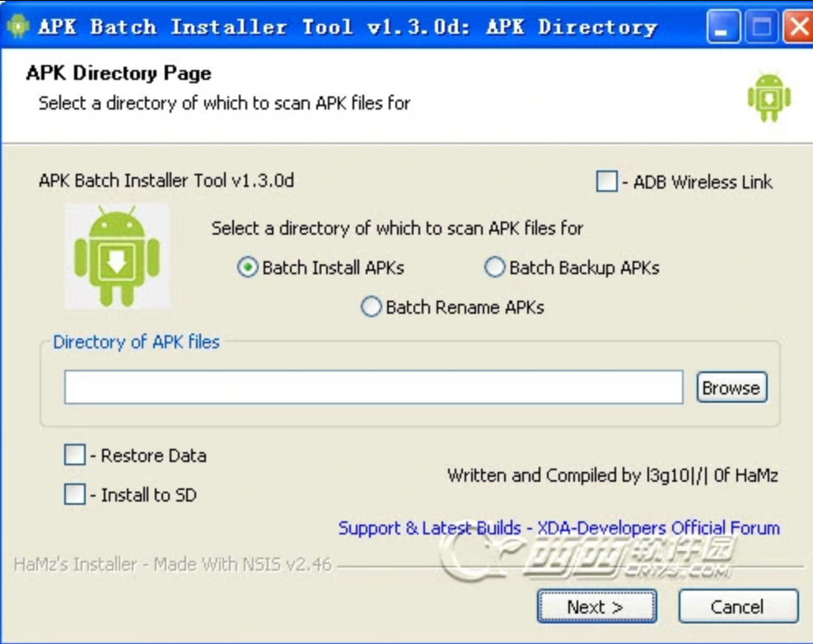Click 'APK Batch Installer Tool v1.3.0d' label

pyautogui.click(x=166, y=180)
